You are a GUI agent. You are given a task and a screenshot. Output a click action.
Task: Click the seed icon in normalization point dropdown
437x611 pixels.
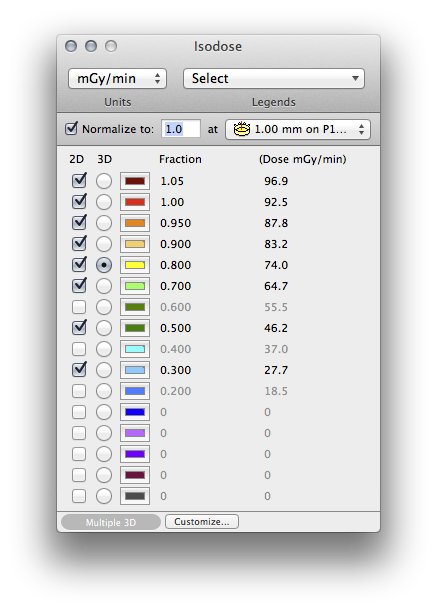tap(242, 129)
